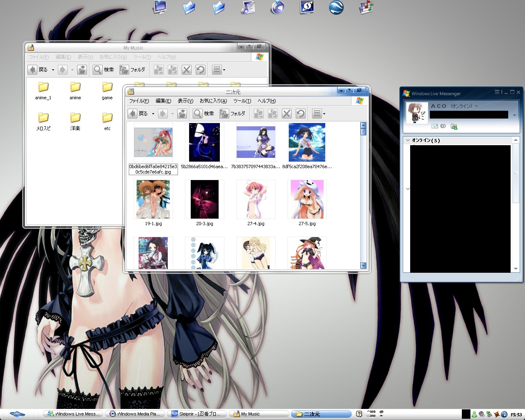Select the 27-5.jpg thumbnail
525x420 pixels.
coord(307,199)
